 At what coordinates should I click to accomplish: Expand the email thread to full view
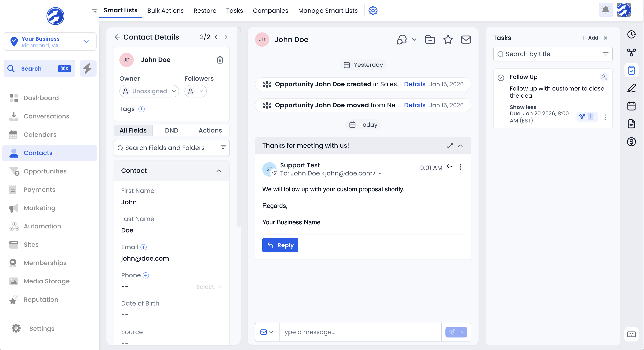[x=450, y=146]
